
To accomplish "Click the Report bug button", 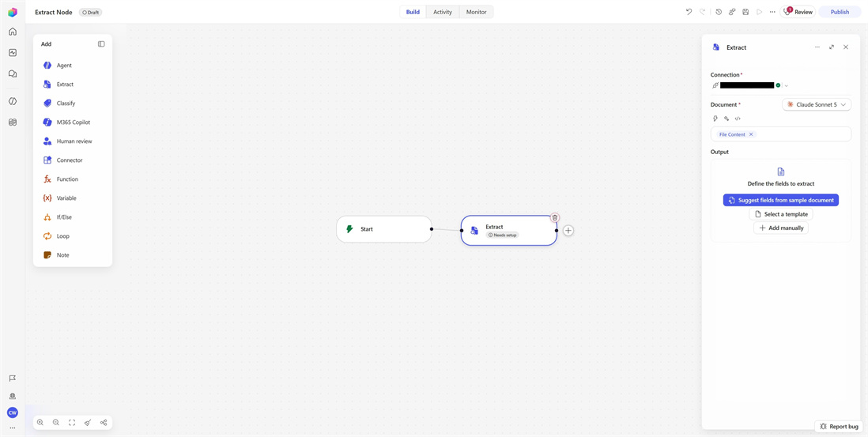I will pyautogui.click(x=839, y=427).
